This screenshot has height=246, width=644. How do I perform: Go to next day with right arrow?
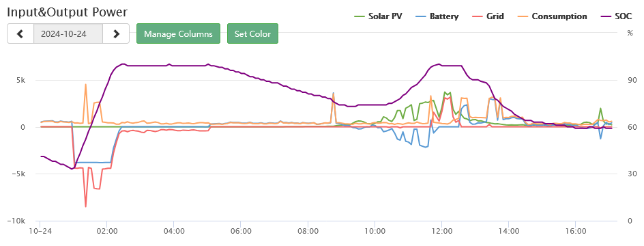(116, 33)
